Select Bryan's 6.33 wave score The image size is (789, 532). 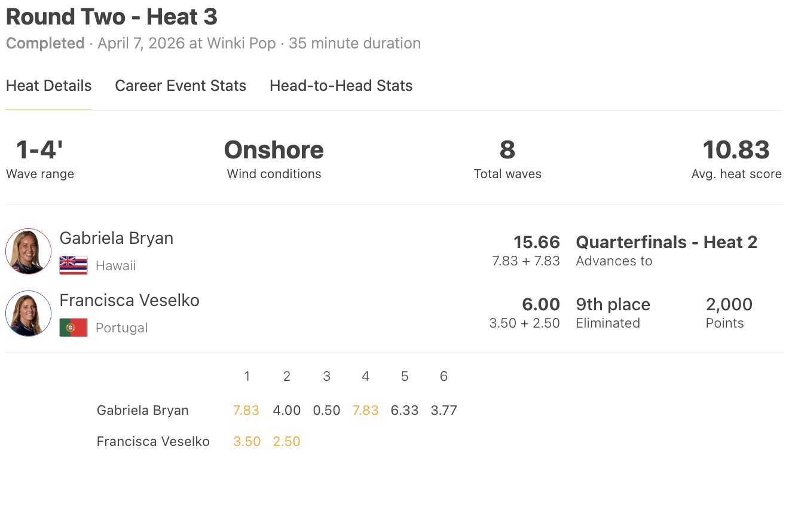405,411
